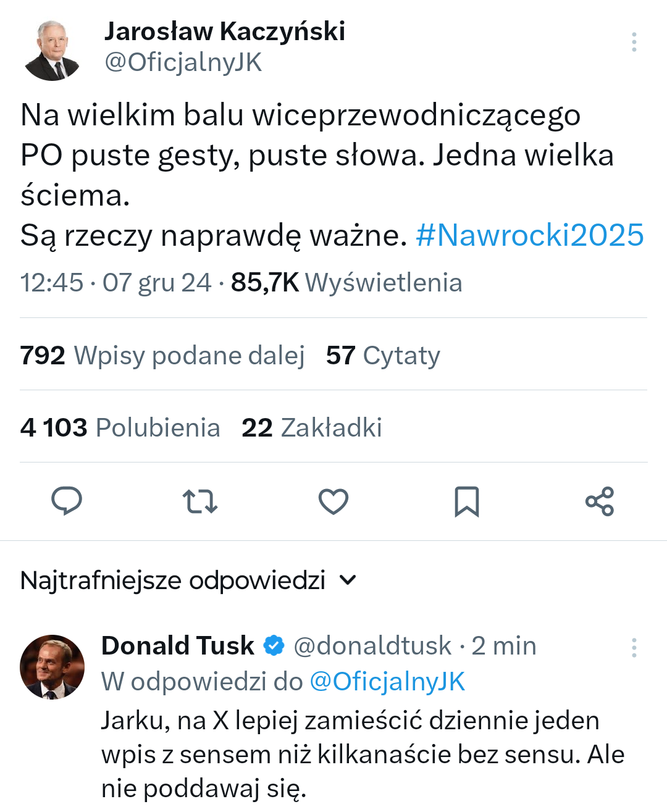Open the Donald Tusk display name
Viewport: 667px width, 812px height.
tap(178, 646)
